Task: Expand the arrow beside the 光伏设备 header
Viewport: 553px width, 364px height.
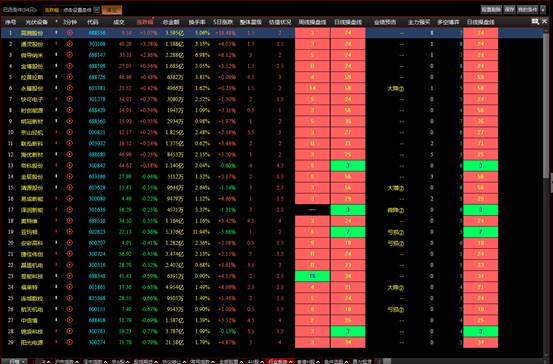Action: point(56,22)
